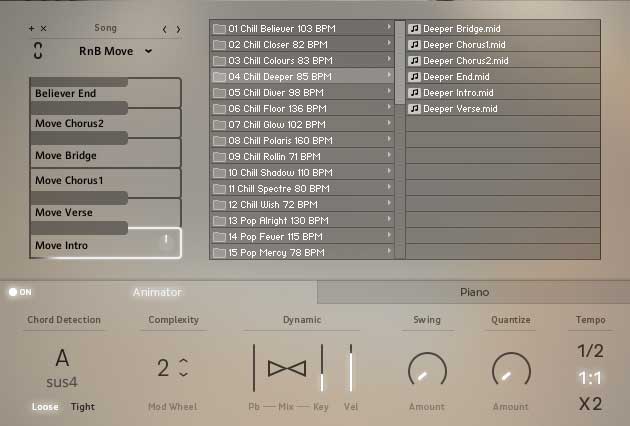Switch to the Animator tab
The height and width of the screenshot is (426, 630).
click(158, 292)
